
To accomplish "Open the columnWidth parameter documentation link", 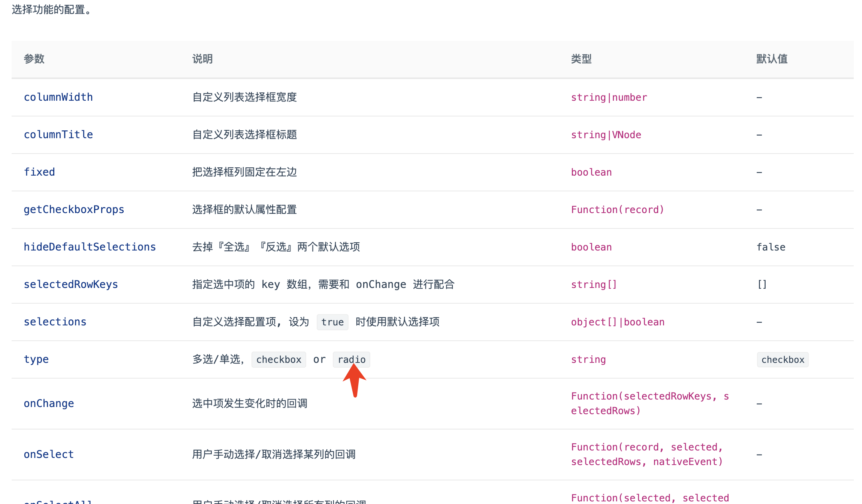I will pyautogui.click(x=58, y=97).
